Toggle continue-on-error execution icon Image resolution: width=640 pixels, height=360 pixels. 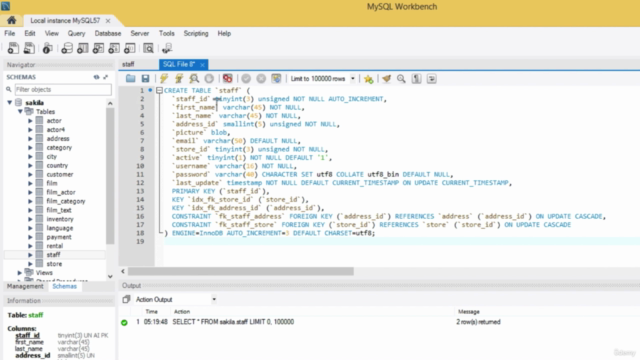pyautogui.click(x=228, y=78)
